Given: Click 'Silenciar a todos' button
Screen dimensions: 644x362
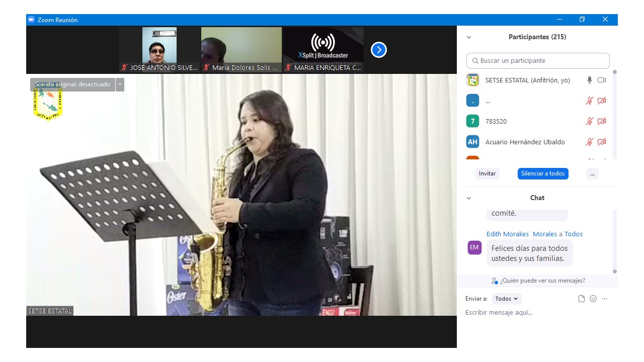Looking at the screenshot, I should [543, 173].
